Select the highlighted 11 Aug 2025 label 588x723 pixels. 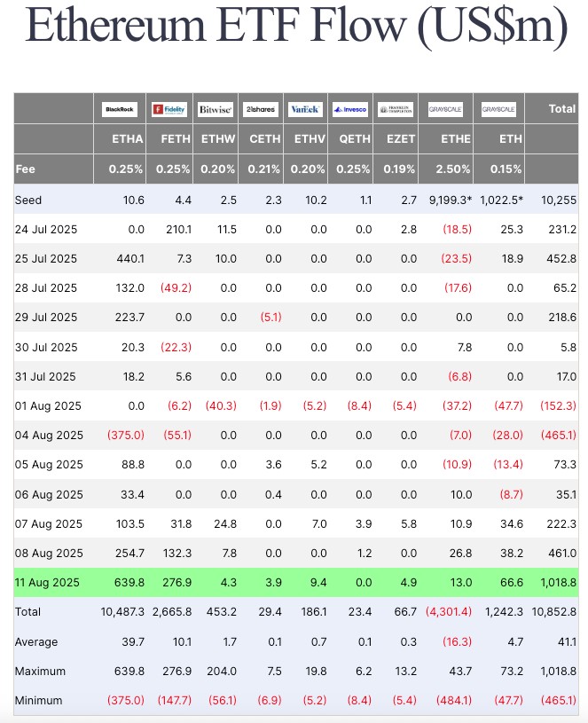pos(47,582)
